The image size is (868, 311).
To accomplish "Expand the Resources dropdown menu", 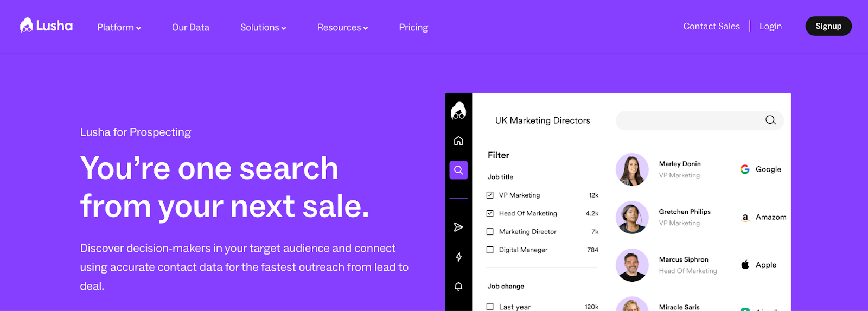I will [342, 28].
